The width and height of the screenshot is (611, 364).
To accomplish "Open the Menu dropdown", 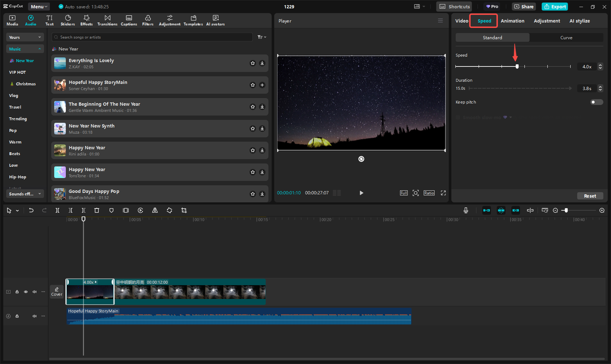I will 39,6.
